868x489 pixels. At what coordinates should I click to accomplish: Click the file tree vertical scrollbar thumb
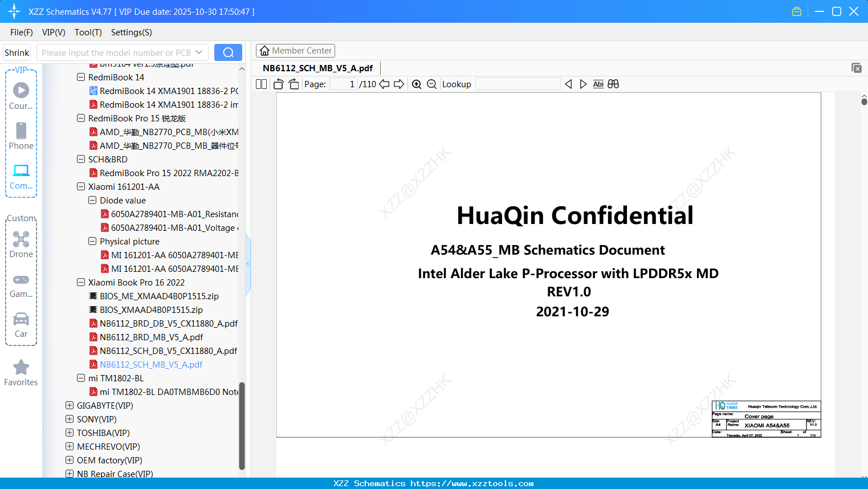242,426
